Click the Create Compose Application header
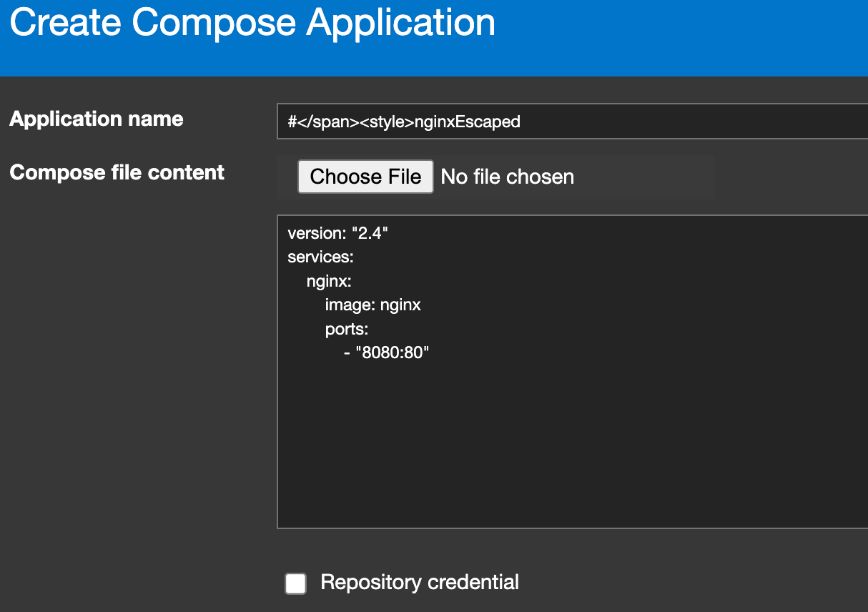 252,22
